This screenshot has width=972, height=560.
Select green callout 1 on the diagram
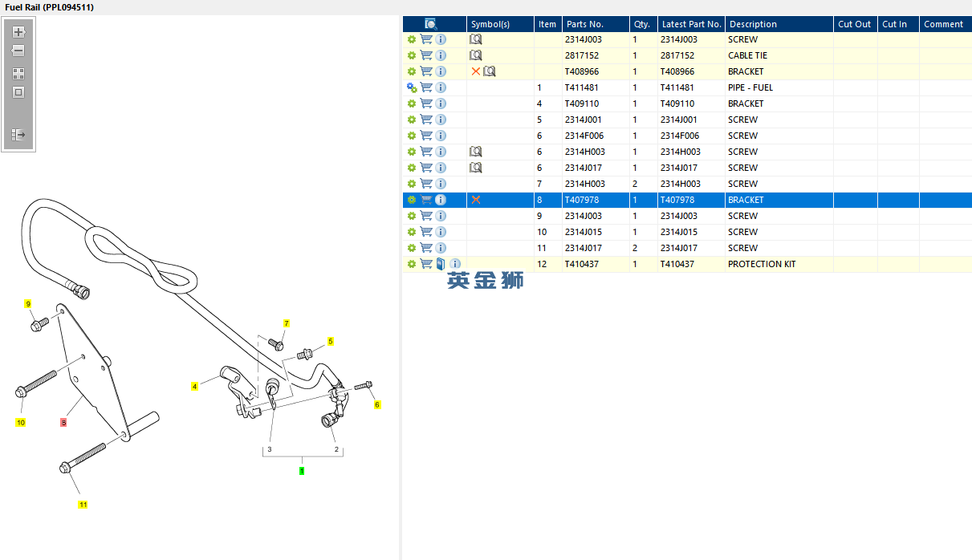click(x=302, y=471)
